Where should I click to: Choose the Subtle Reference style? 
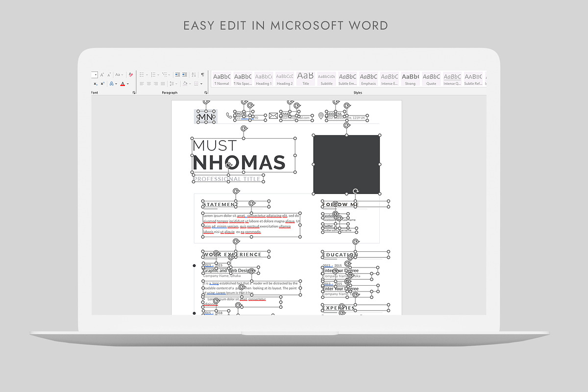(473, 79)
